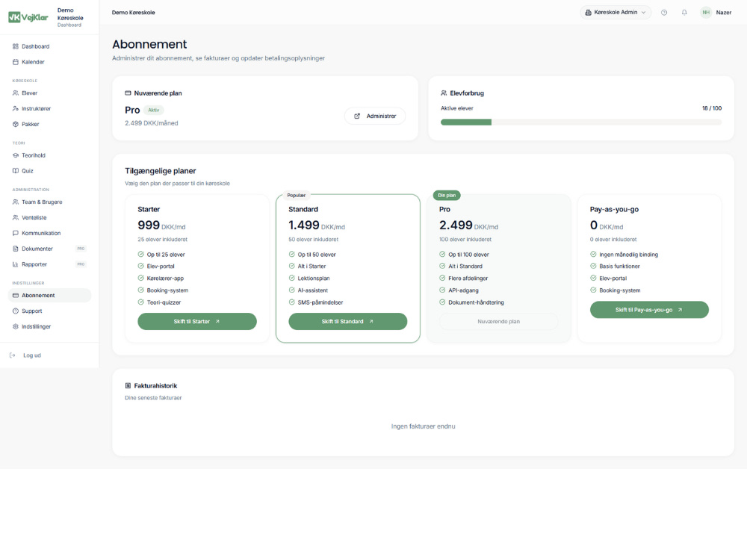This screenshot has width=747, height=560.
Task: Click the Venteliste sidebar icon
Action: point(15,217)
